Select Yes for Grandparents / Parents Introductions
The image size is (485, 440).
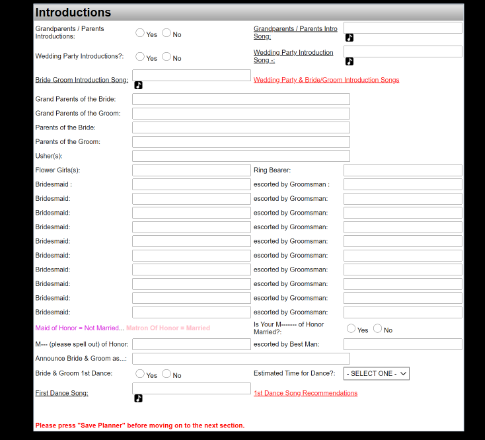tap(140, 33)
